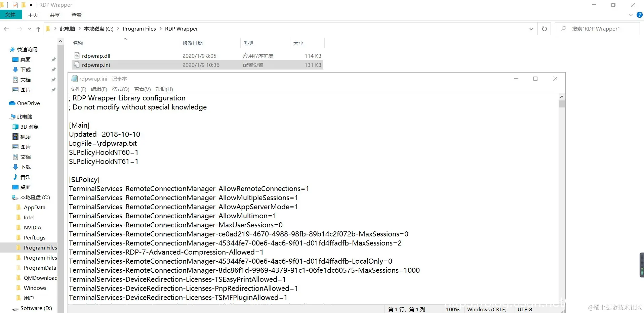
Task: Click 此电脑 in the address bar
Action: point(67,29)
